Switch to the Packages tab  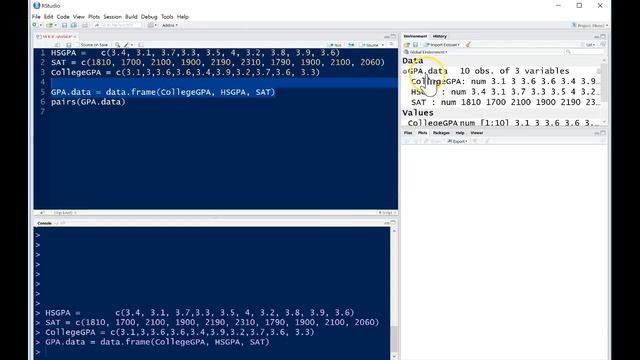coord(441,133)
